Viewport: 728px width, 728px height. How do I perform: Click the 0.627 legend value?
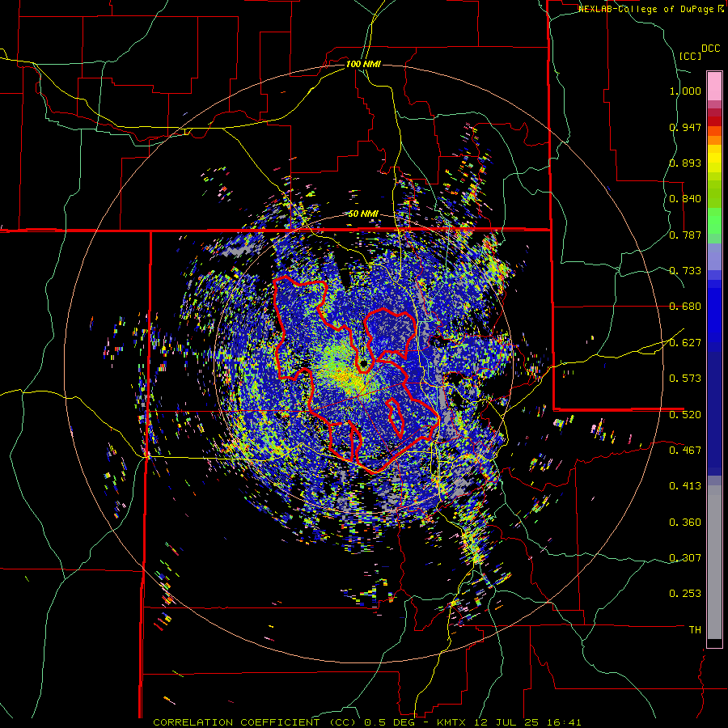pos(685,343)
